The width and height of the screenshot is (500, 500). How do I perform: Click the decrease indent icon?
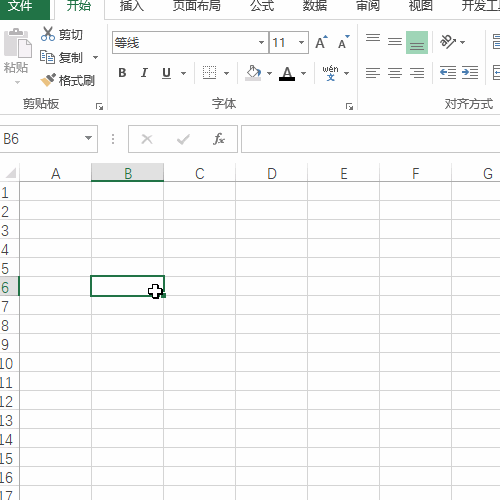click(x=448, y=73)
